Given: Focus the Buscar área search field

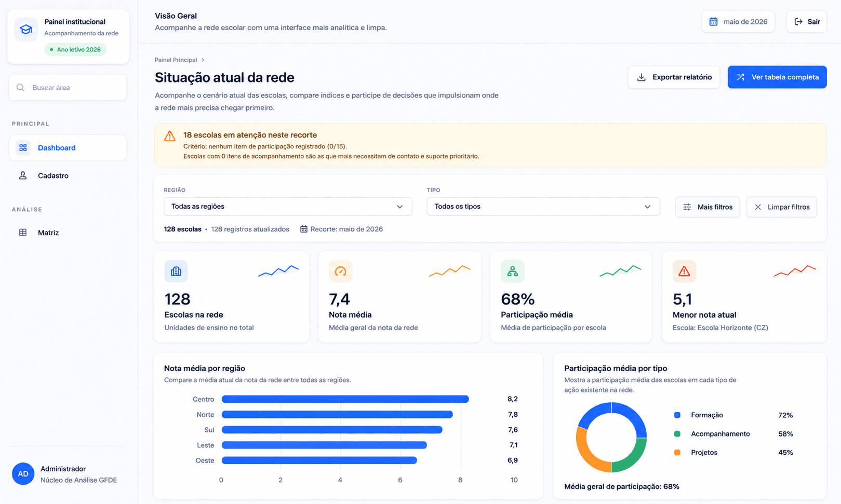Looking at the screenshot, I should coord(68,88).
